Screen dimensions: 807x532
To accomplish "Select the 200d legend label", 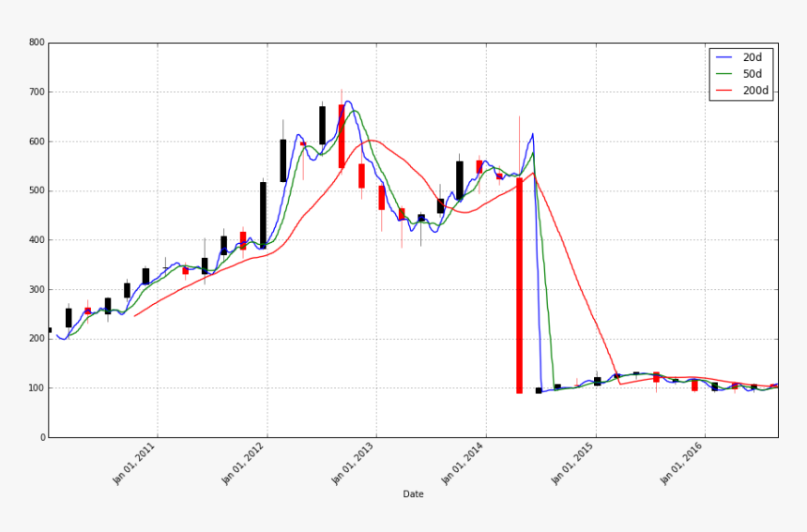I will pos(757,91).
